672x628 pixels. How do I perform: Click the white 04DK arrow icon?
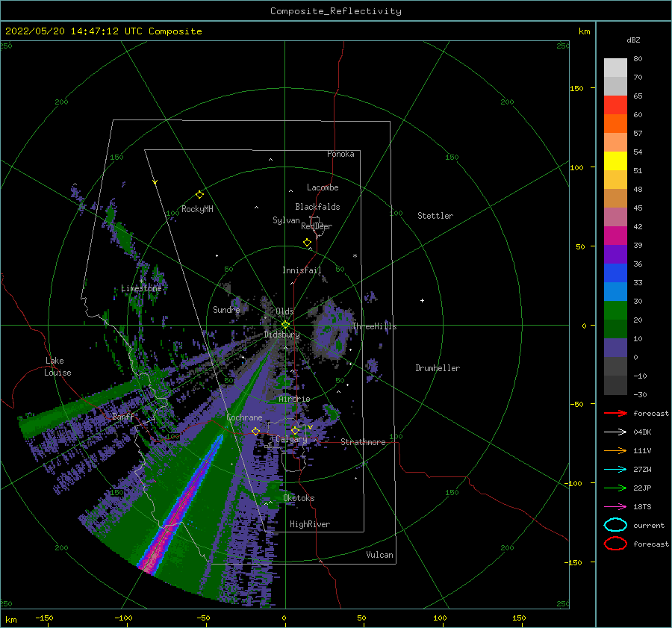pyautogui.click(x=615, y=432)
